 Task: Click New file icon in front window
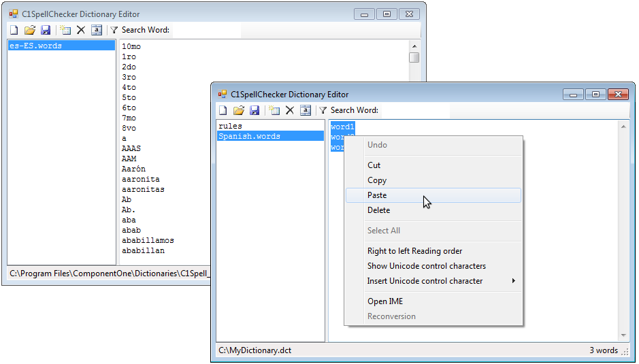pos(223,110)
